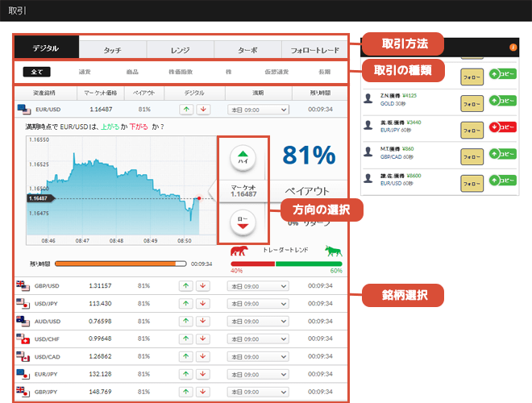Viewport: 532px width, 403px height.
Task: Click the EUR/USD flag icon
Action: pyautogui.click(x=23, y=110)
